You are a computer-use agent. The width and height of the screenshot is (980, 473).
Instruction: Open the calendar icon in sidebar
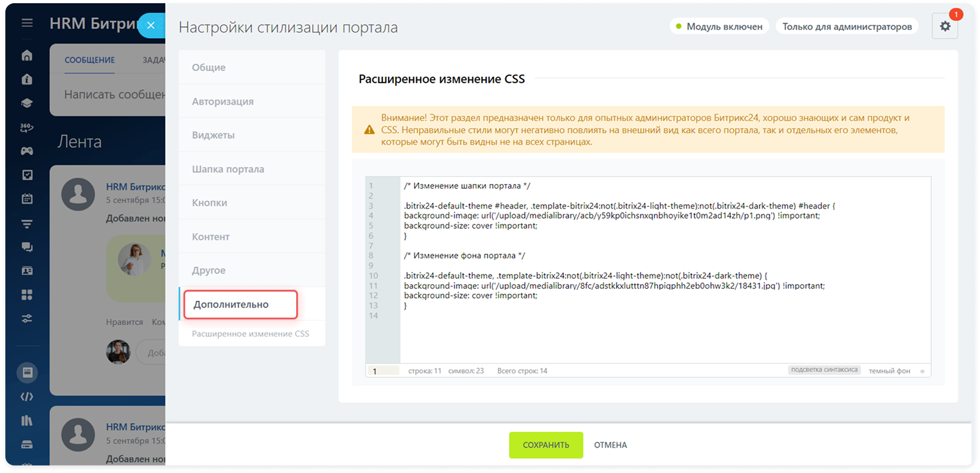pyautogui.click(x=27, y=199)
